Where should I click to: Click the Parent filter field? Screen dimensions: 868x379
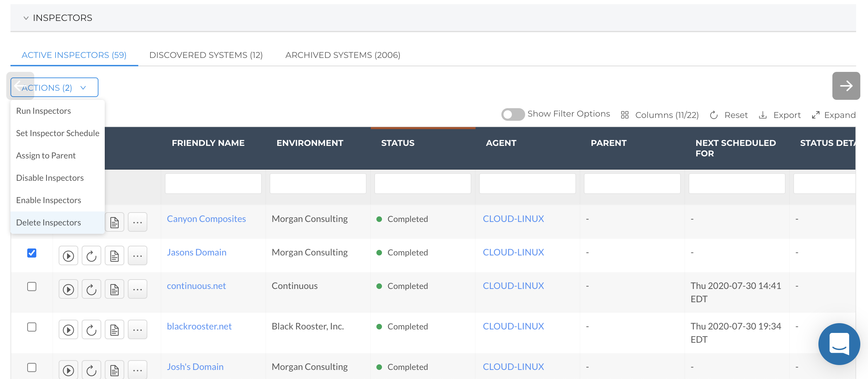pyautogui.click(x=632, y=184)
